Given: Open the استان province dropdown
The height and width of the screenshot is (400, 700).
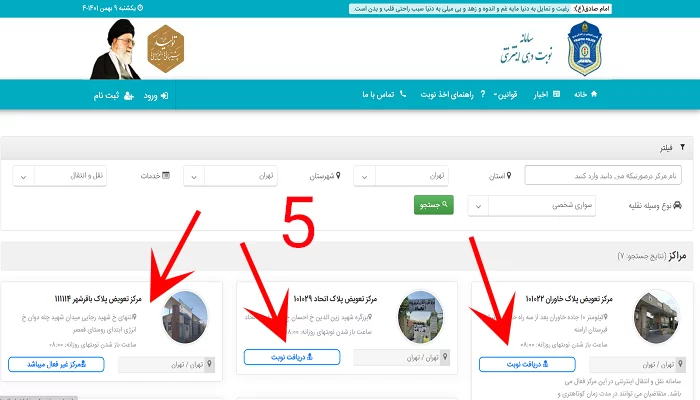Looking at the screenshot, I should point(401,176).
